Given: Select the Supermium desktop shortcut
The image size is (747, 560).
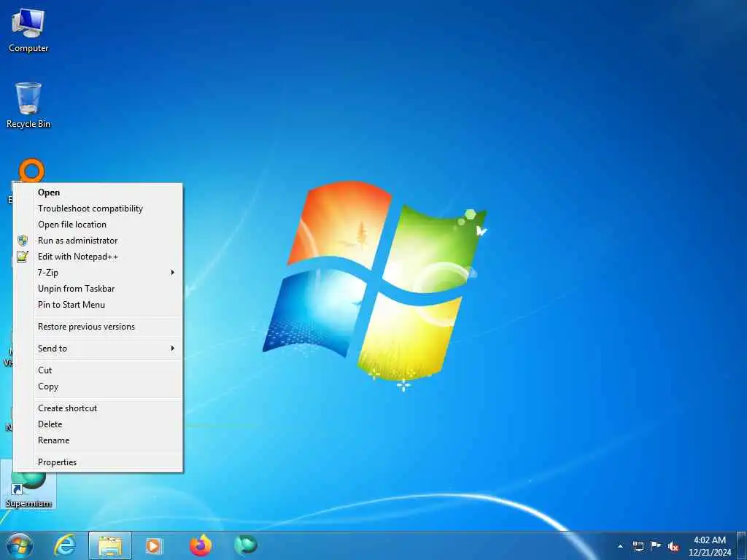Looking at the screenshot, I should (x=28, y=490).
